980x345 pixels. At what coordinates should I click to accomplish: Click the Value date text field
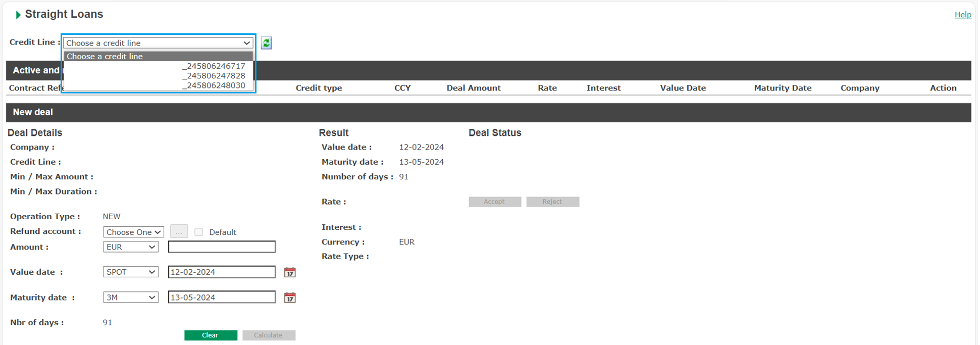[x=222, y=272]
